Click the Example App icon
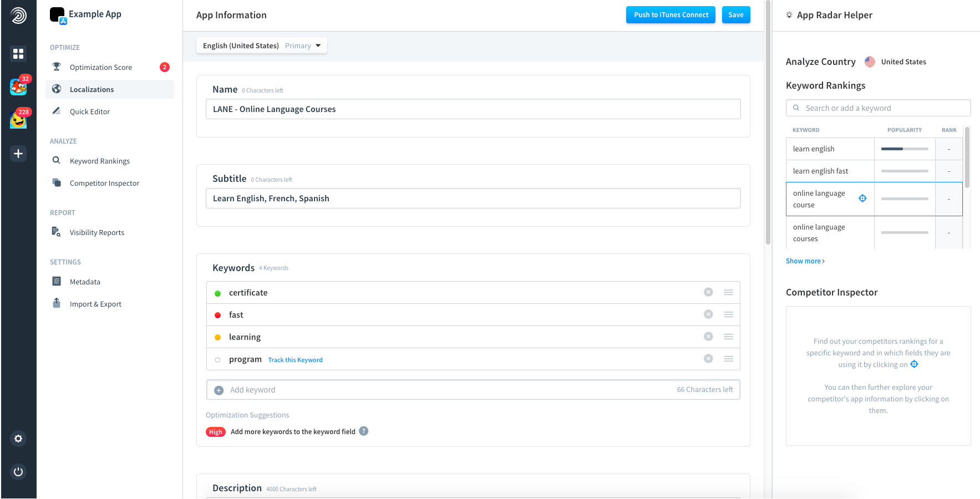The width and height of the screenshot is (980, 499). 58,15
